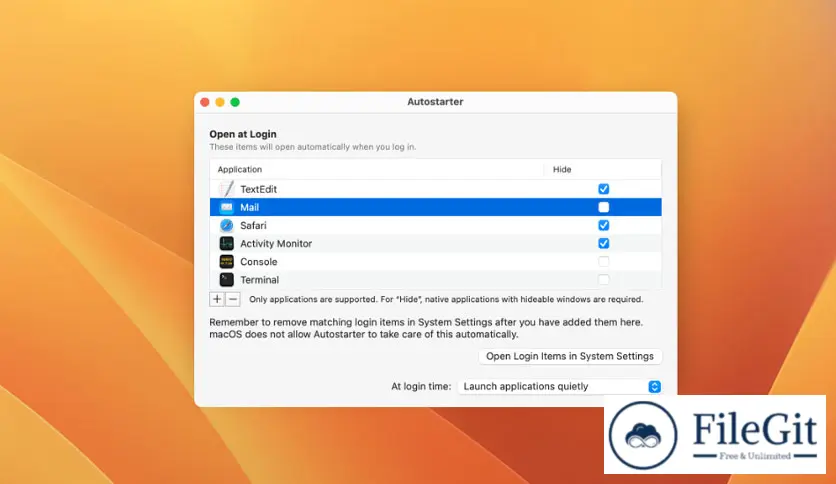Add an application with the plus button
This screenshot has width=836, height=484.
(217, 299)
